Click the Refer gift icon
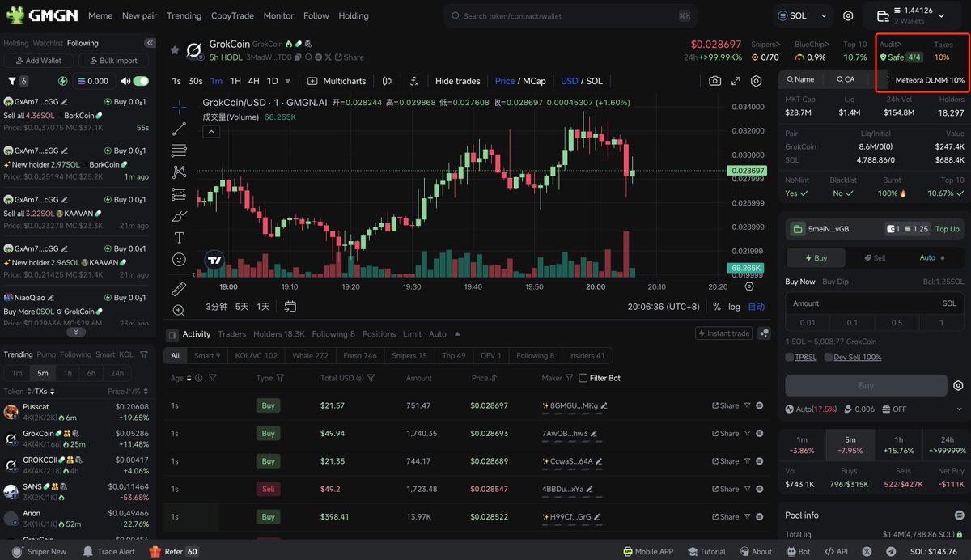The width and height of the screenshot is (971, 560). click(x=155, y=551)
